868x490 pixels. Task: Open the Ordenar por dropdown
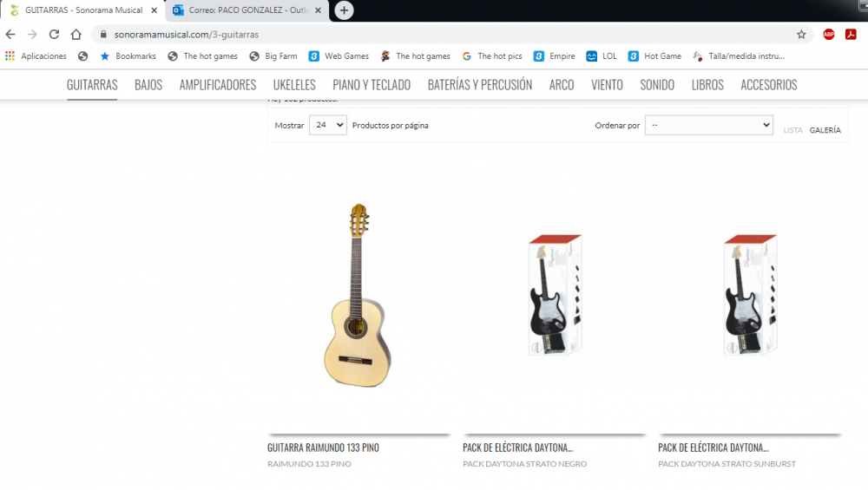click(x=708, y=125)
